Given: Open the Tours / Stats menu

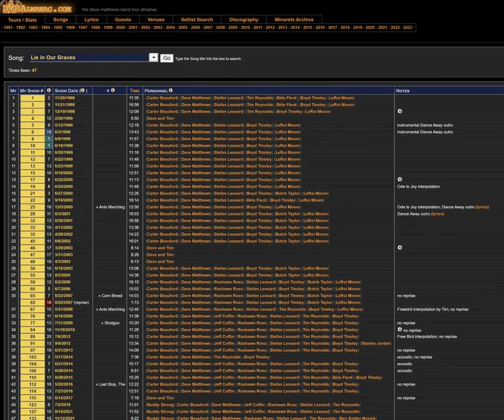Looking at the screenshot, I should coord(22,19).
